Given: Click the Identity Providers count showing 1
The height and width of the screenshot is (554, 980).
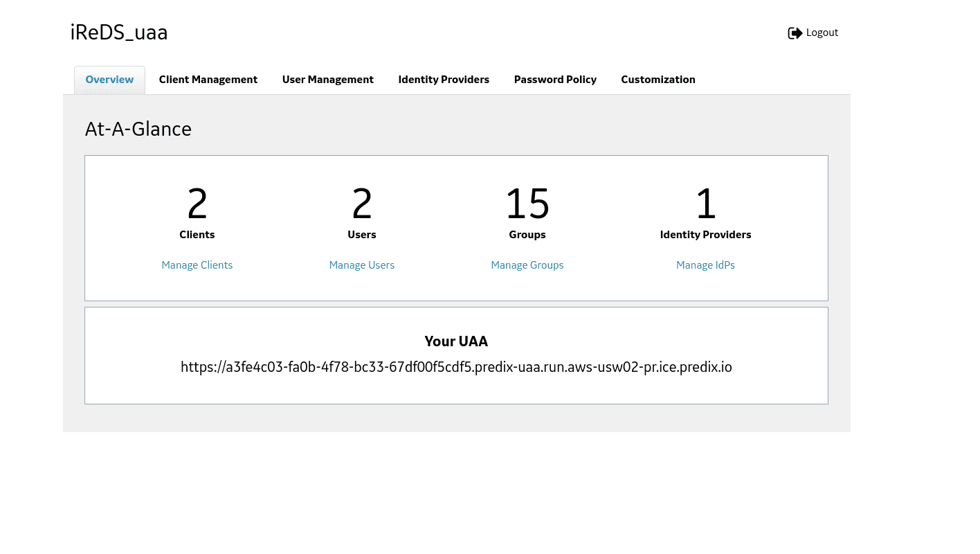Looking at the screenshot, I should tap(705, 203).
